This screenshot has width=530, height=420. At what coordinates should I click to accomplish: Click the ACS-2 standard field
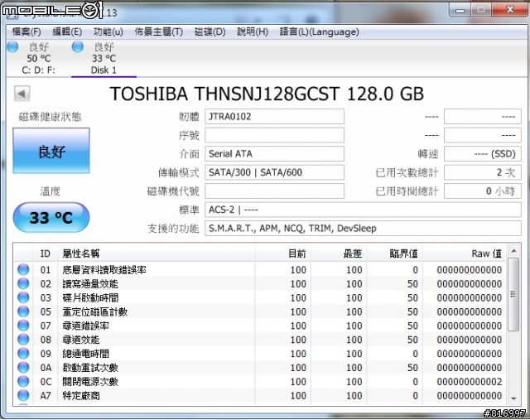pos(363,210)
